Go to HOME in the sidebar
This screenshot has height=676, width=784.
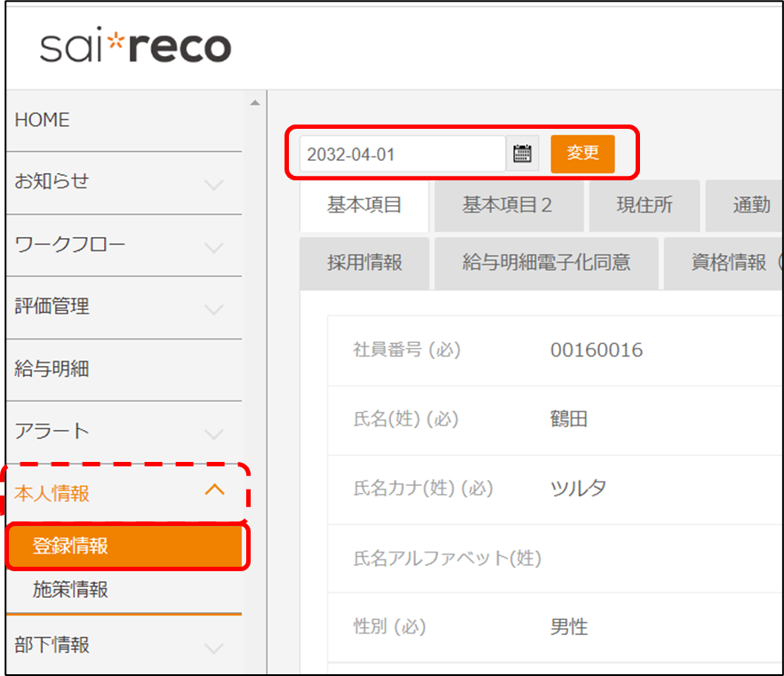[43, 120]
